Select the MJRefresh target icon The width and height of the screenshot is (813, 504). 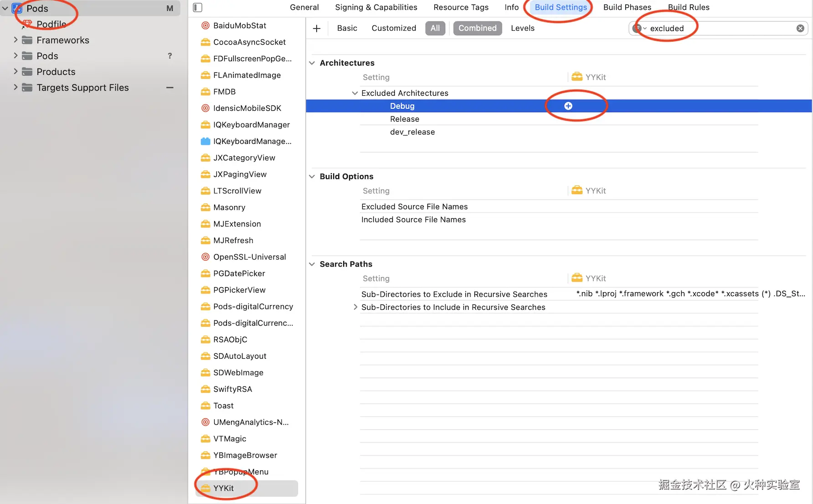click(x=206, y=240)
